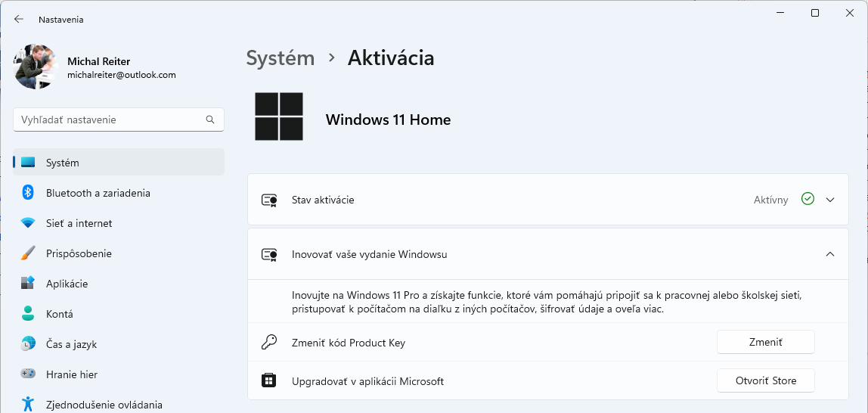Focus the Vyhľadať nastavenie search field
The width and height of the screenshot is (868, 413).
click(x=110, y=120)
